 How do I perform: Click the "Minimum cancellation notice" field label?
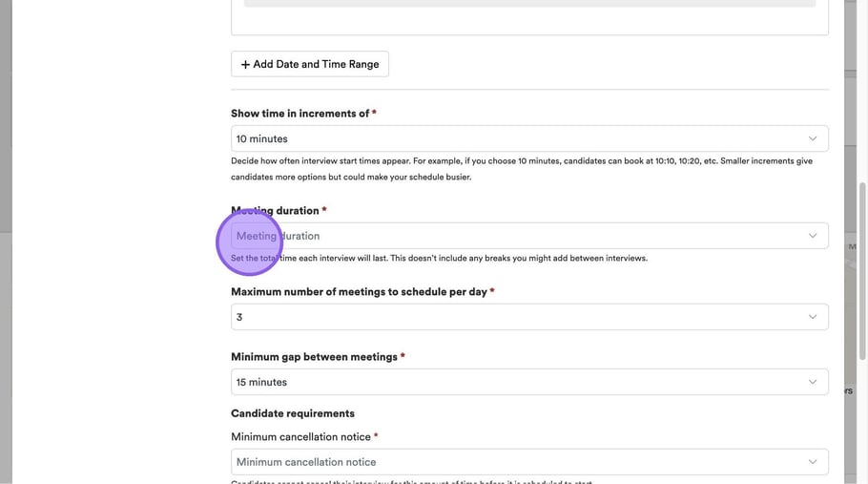[300, 437]
